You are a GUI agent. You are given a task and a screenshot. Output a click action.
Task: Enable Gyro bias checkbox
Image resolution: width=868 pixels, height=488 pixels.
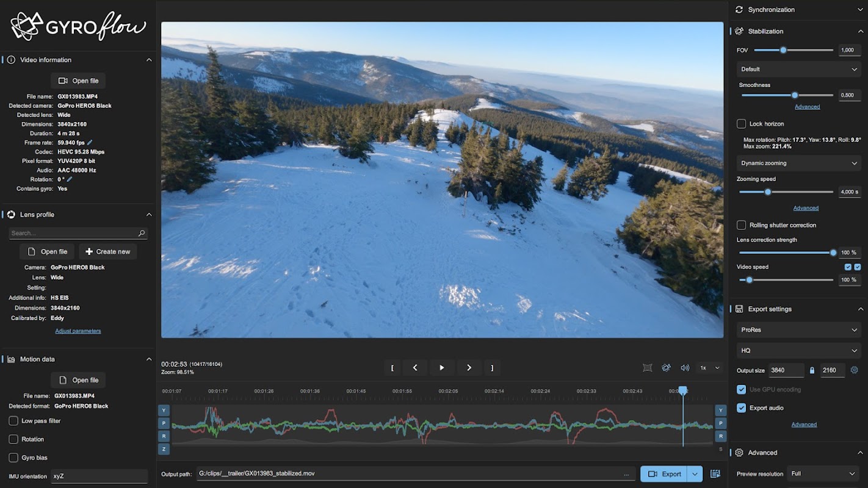[x=13, y=457]
